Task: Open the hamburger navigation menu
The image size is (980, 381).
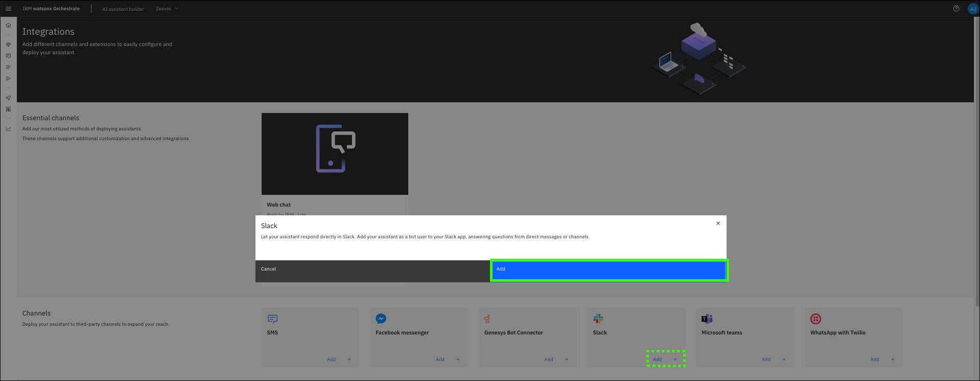Action: click(x=8, y=9)
